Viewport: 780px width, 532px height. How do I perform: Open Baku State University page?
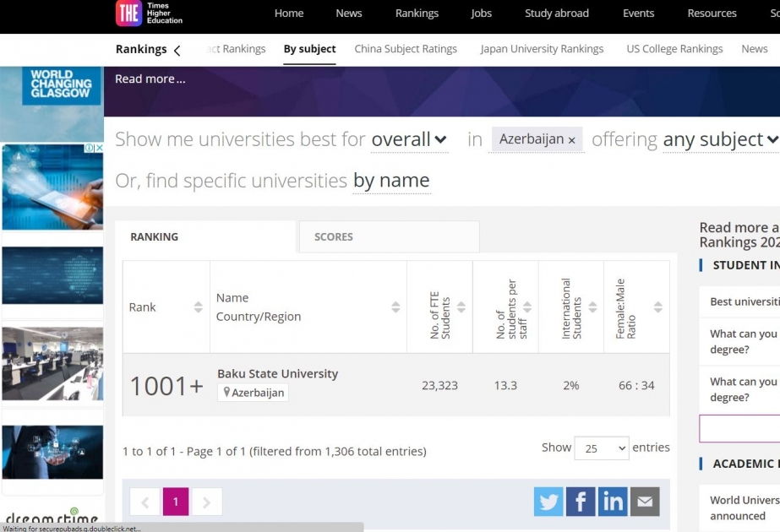tap(277, 374)
